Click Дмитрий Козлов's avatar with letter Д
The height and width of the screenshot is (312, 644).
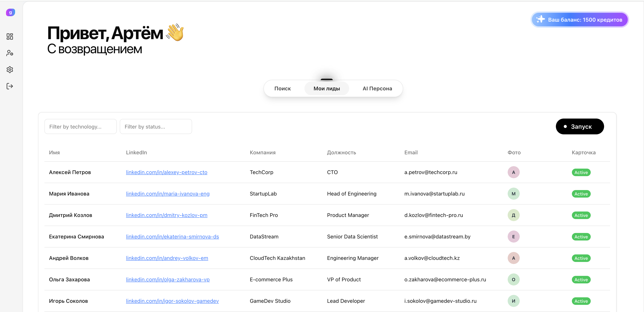point(513,215)
